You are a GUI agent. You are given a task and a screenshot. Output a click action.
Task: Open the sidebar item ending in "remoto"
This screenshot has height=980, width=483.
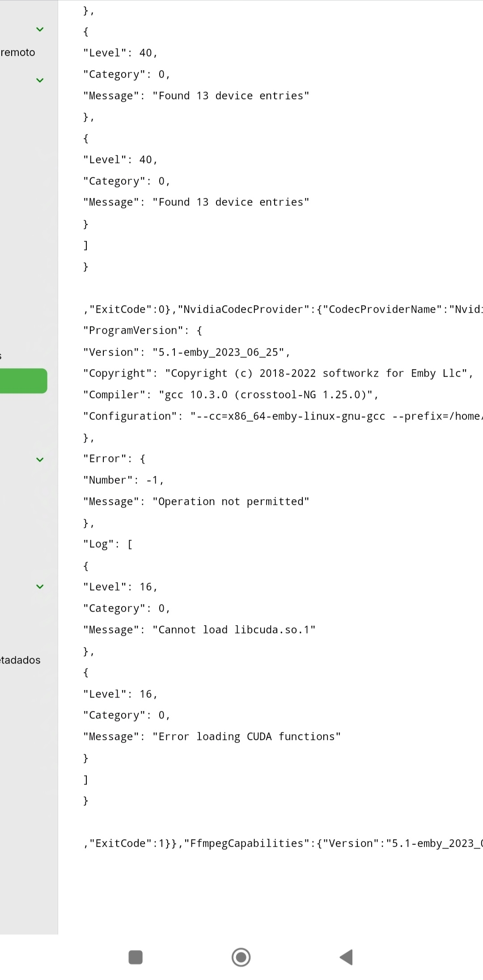tap(18, 52)
